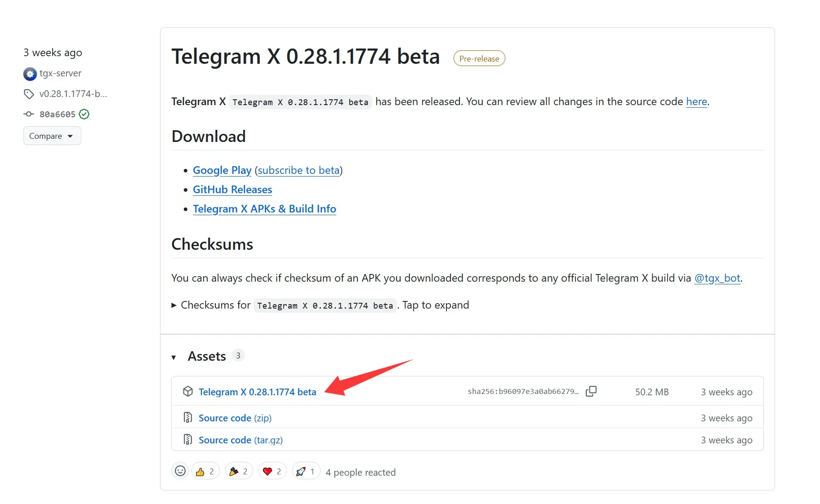Open the Compare dropdown
820x504 pixels.
point(52,136)
